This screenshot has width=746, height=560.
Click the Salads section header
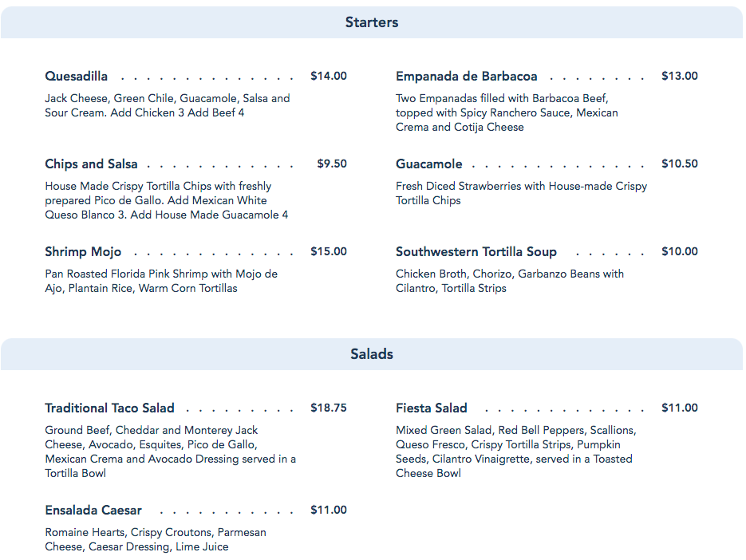point(372,354)
